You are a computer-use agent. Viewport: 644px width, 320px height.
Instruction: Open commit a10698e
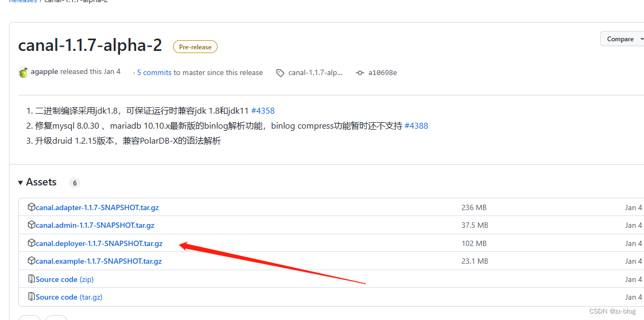click(383, 73)
